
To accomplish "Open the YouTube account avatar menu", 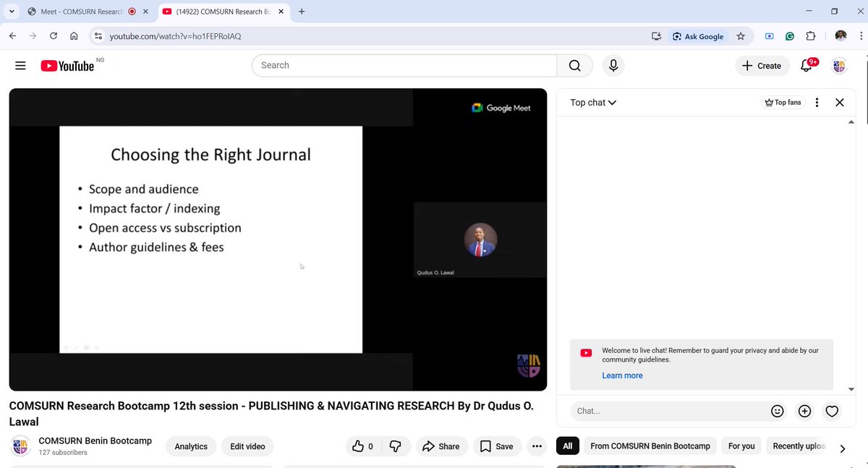I will coord(840,66).
